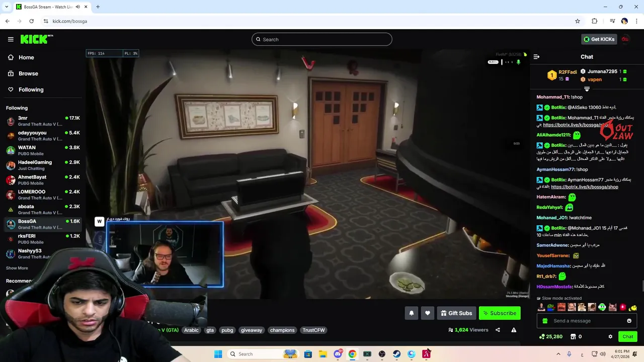Open OBS Studio from the taskbar
Screen dimensions: 644x362
[x=382, y=354]
